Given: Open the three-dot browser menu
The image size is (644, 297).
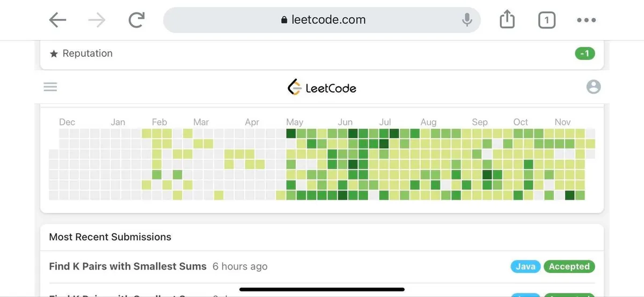Looking at the screenshot, I should pyautogui.click(x=586, y=20).
